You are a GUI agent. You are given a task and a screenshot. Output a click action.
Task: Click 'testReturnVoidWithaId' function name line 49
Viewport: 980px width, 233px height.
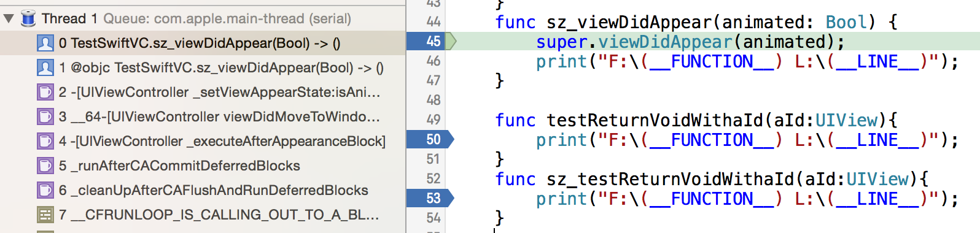[x=655, y=120]
